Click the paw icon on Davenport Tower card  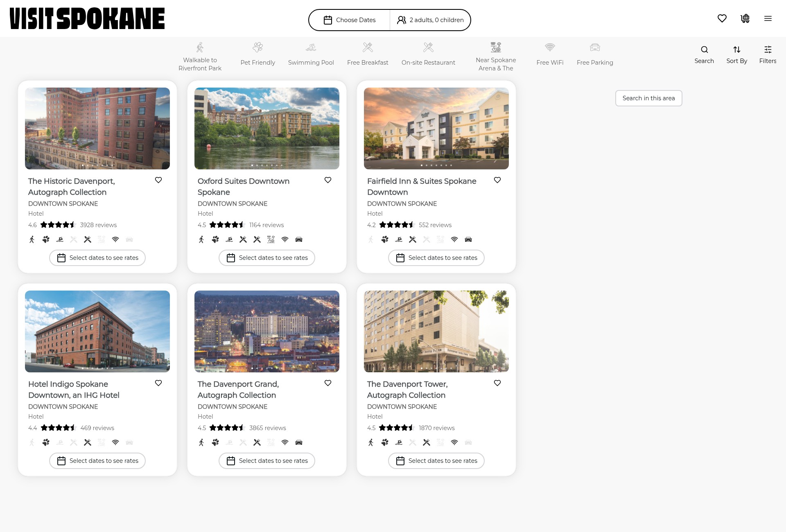385,442
